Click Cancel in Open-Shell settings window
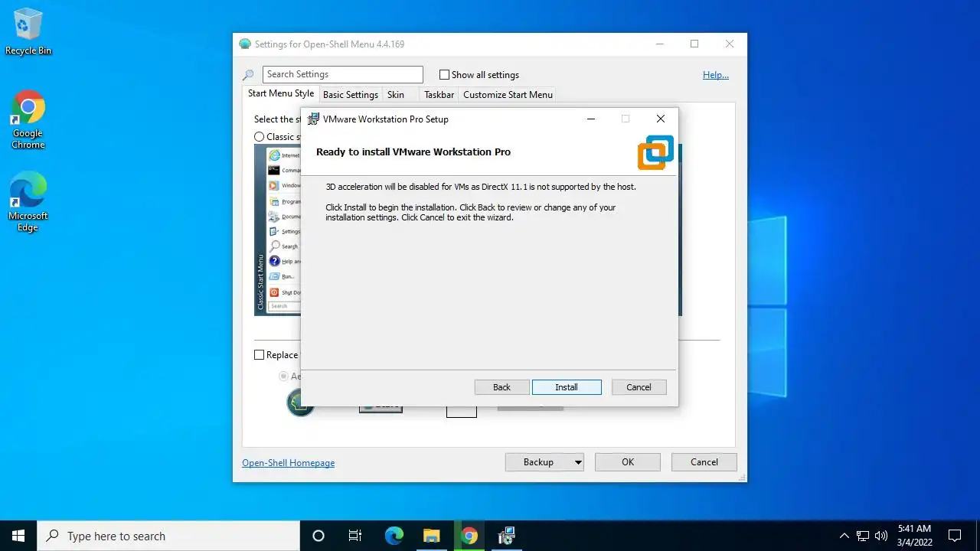 click(704, 462)
